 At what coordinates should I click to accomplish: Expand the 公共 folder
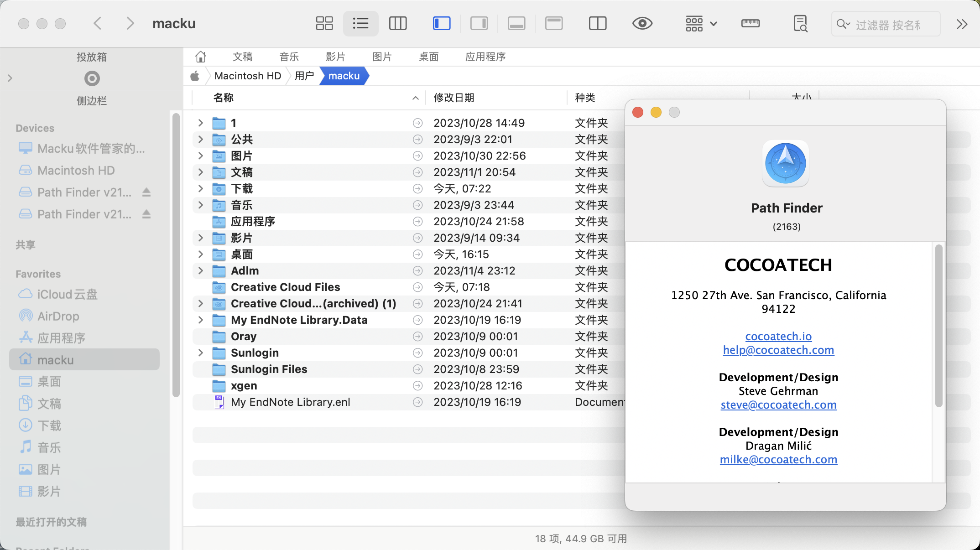tap(200, 139)
